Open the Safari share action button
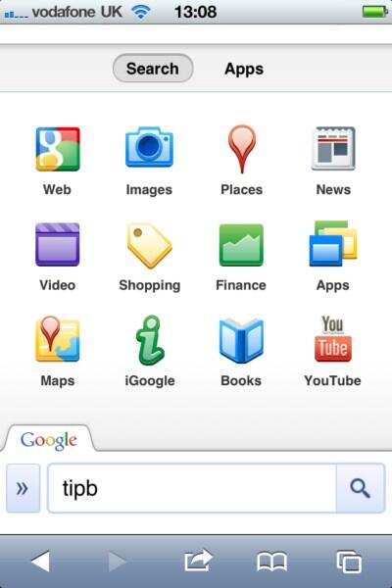 coord(198,561)
